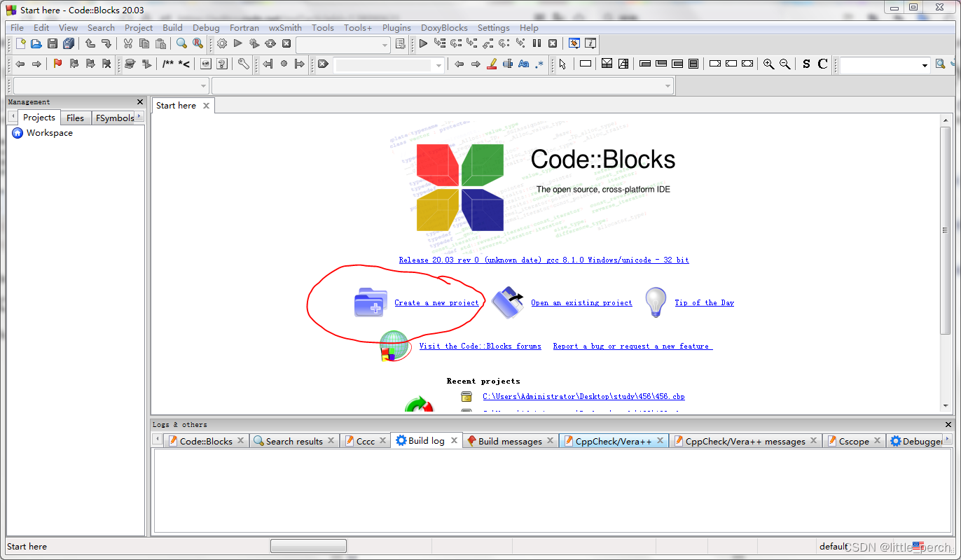Open the Project menu
Screen dimensions: 961x560
(139, 28)
